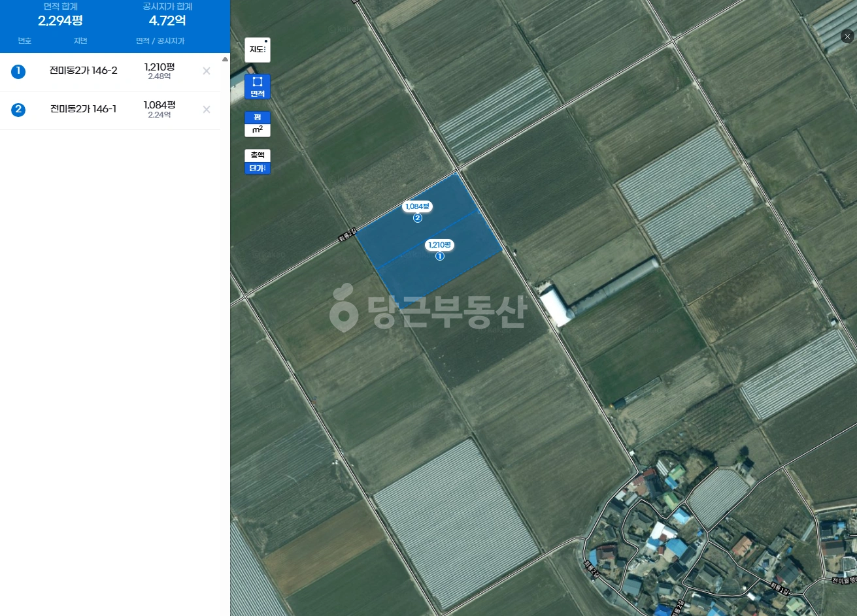Select 단가 unit price mode

[258, 168]
